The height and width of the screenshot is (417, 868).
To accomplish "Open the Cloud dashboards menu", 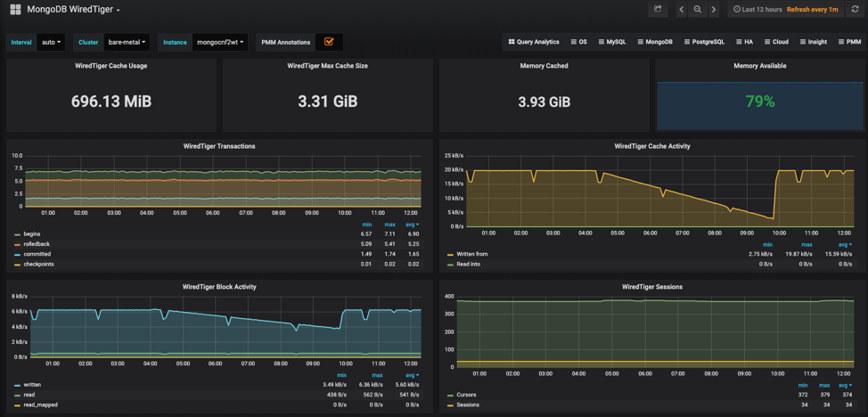I will pos(775,42).
